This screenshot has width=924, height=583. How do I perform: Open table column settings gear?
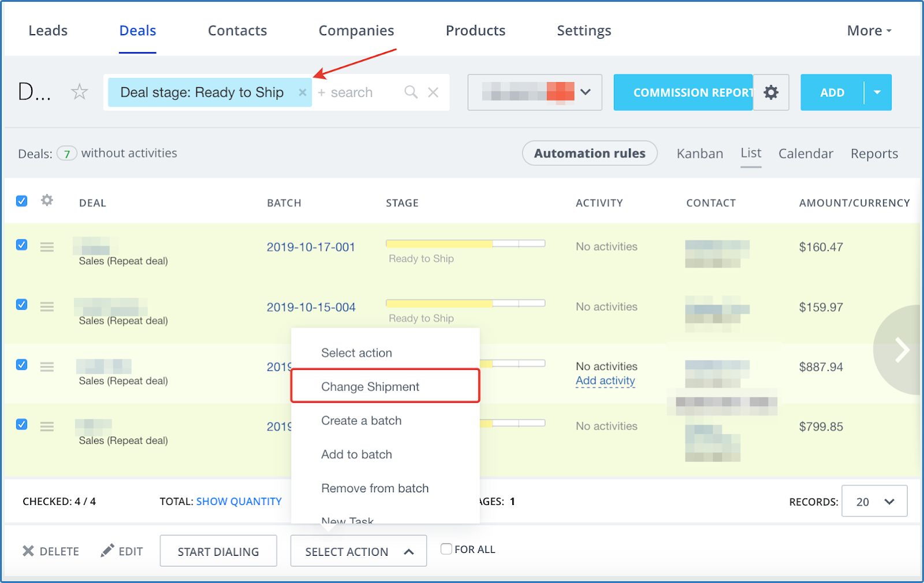tap(47, 200)
